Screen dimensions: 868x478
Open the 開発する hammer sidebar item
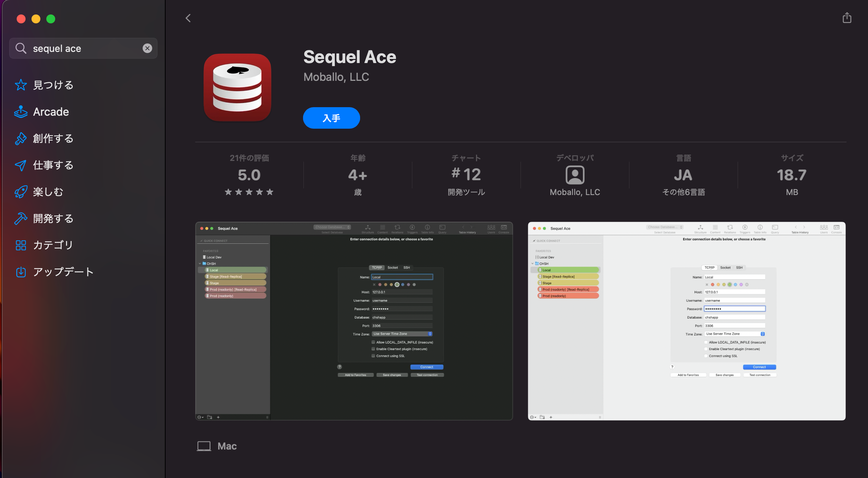pyautogui.click(x=53, y=218)
